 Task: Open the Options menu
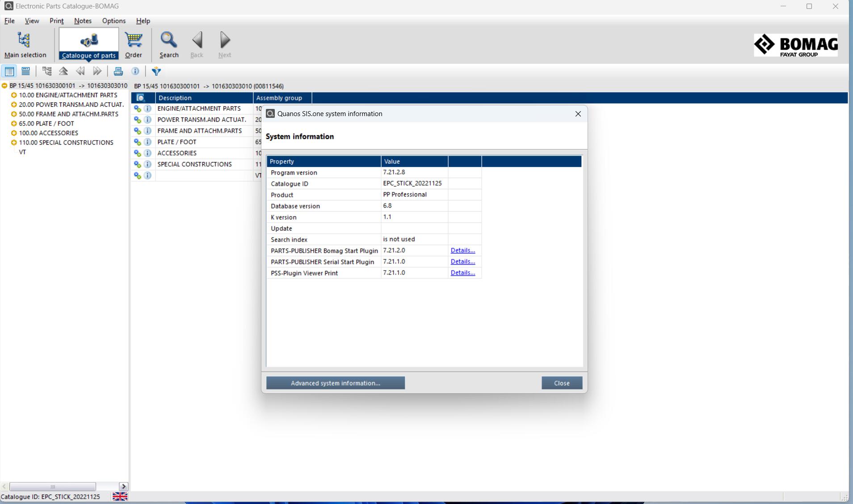point(113,21)
